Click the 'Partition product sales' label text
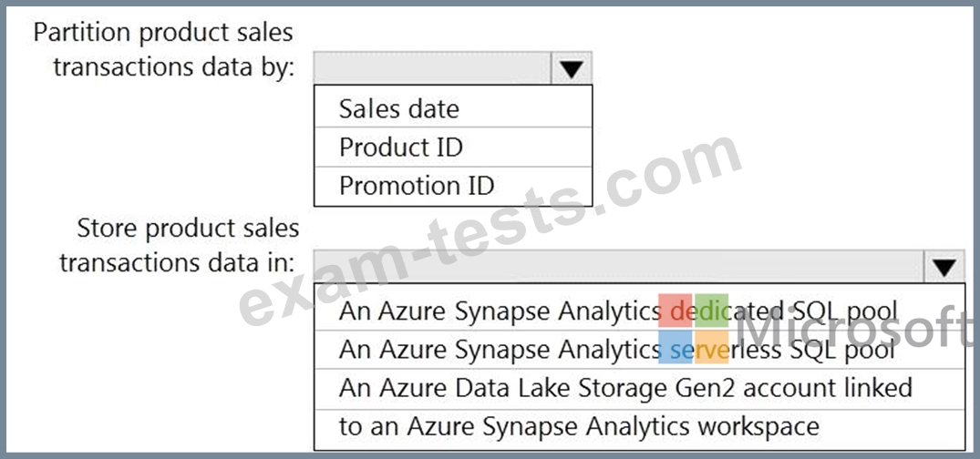Image resolution: width=980 pixels, height=459 pixels. point(163,33)
